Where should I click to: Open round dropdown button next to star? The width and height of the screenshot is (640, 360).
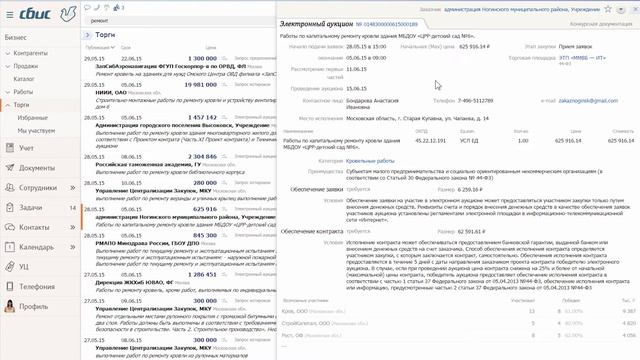[x=621, y=9]
